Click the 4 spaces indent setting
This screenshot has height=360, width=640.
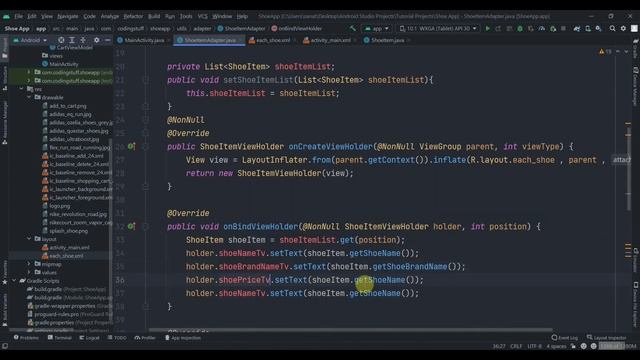[x=556, y=346]
